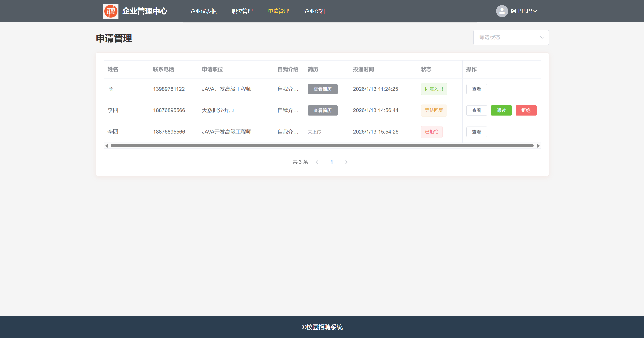Image resolution: width=644 pixels, height=338 pixels.
Task: Click the table horizontal scrollbar track
Action: 322,146
